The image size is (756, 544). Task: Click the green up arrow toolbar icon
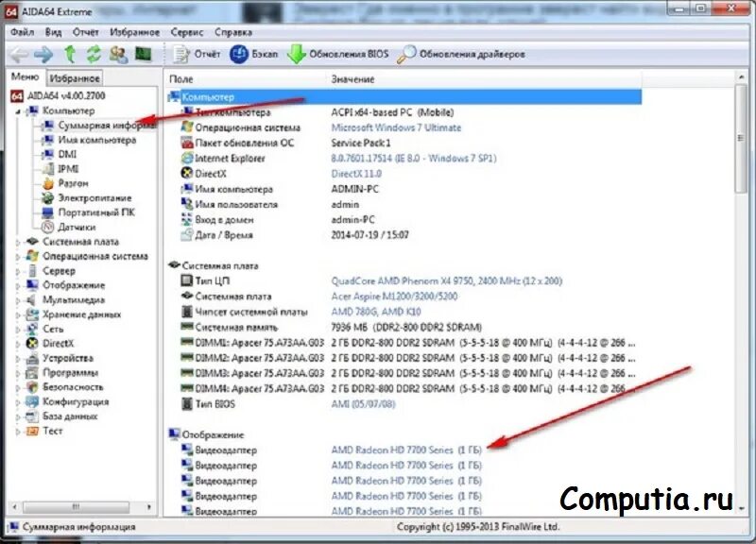click(x=70, y=55)
